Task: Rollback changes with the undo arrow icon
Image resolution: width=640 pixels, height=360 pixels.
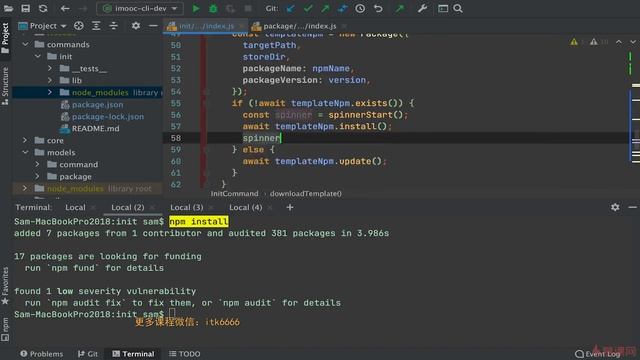Action: click(378, 8)
